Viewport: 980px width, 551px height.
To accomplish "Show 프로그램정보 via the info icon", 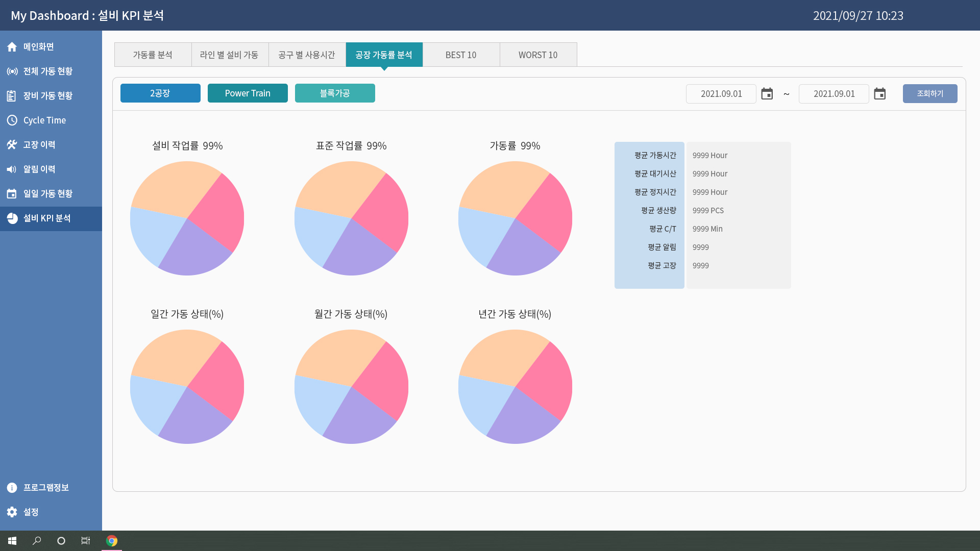I will 12,488.
